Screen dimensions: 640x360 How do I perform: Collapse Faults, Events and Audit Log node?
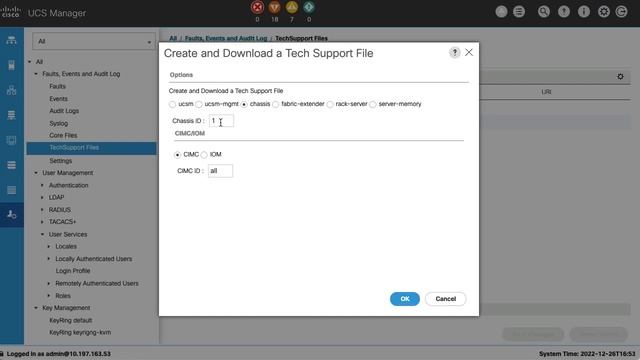(x=36, y=74)
